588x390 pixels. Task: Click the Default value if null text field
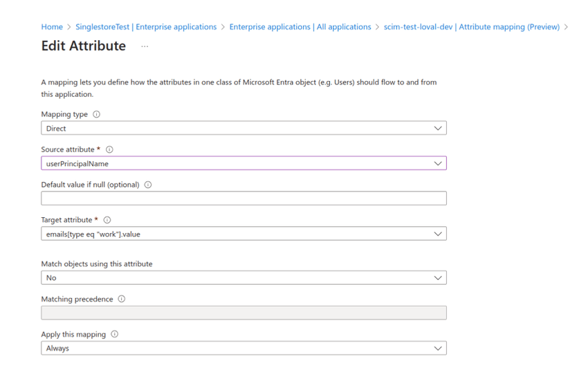click(x=244, y=198)
